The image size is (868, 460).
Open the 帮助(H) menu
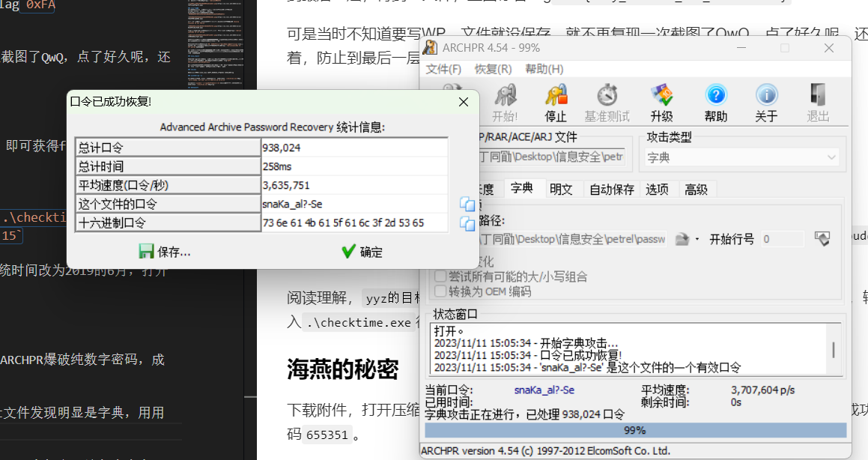[x=544, y=69]
